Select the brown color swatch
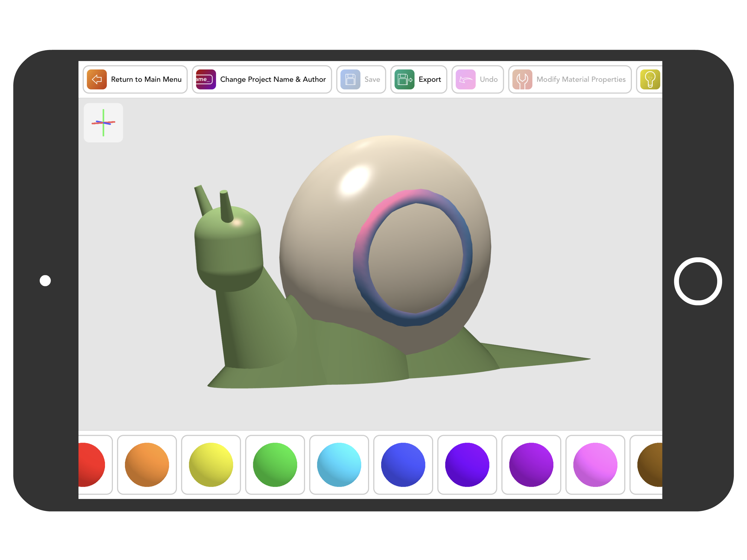 click(x=650, y=465)
